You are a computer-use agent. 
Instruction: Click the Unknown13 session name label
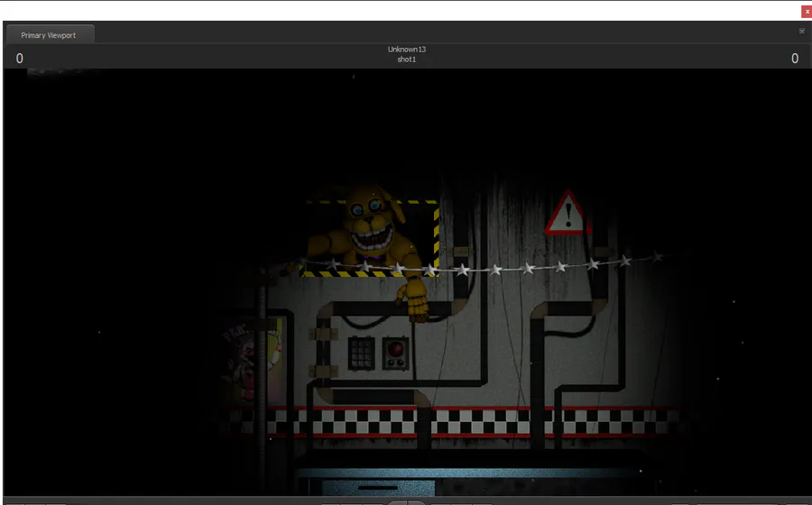[x=407, y=50]
